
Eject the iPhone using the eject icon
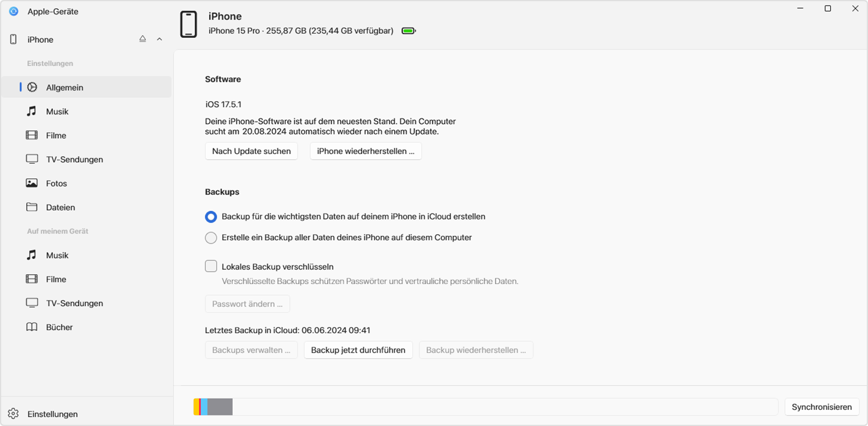coord(142,39)
